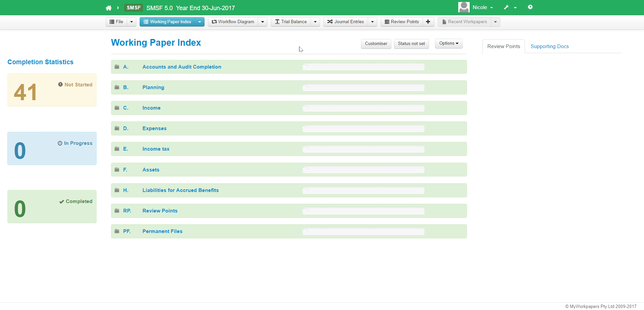
Task: Open Journal Entries dropdown arrow
Action: pyautogui.click(x=372, y=22)
